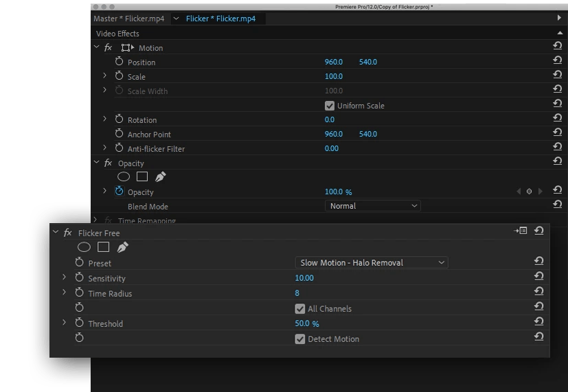Reset the Sensitivity parameter

click(539, 277)
